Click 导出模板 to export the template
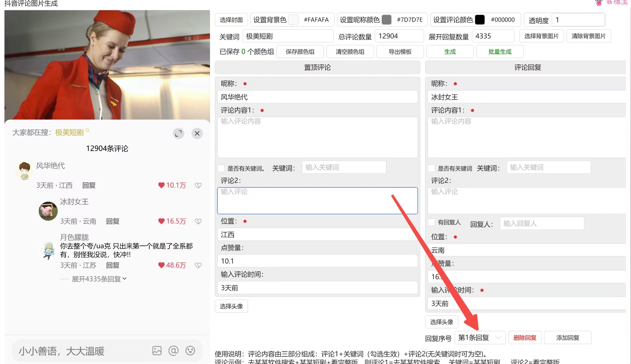The image size is (631, 364). point(400,51)
